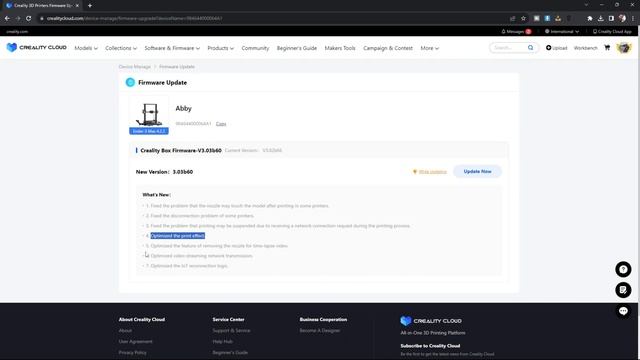Viewport: 640px width, 360px height.
Task: Close the Creality 3D Printers Firmware tab
Action: click(77, 6)
